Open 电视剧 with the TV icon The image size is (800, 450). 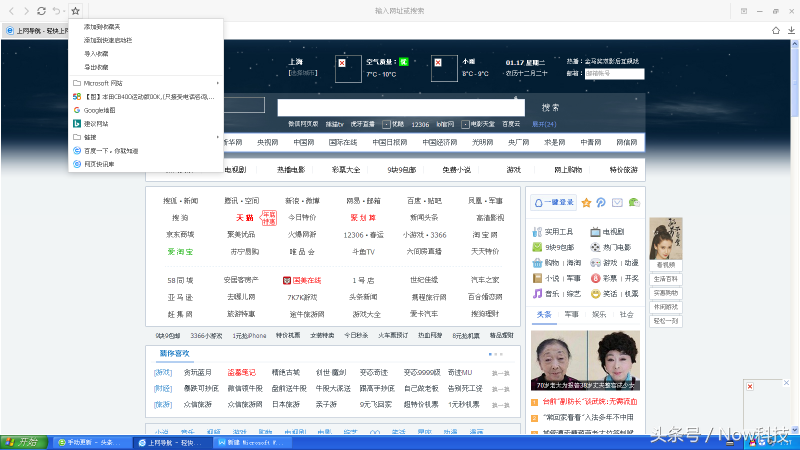click(x=608, y=232)
